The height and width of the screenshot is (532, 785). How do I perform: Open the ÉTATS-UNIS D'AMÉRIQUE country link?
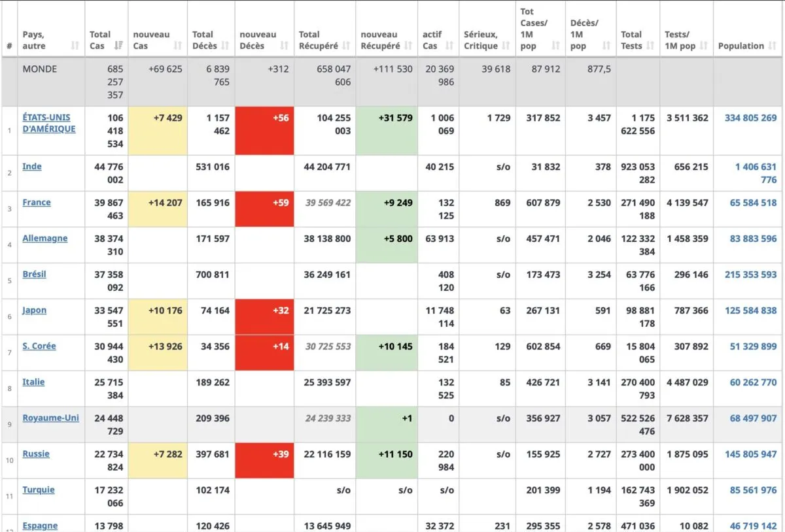pyautogui.click(x=49, y=123)
